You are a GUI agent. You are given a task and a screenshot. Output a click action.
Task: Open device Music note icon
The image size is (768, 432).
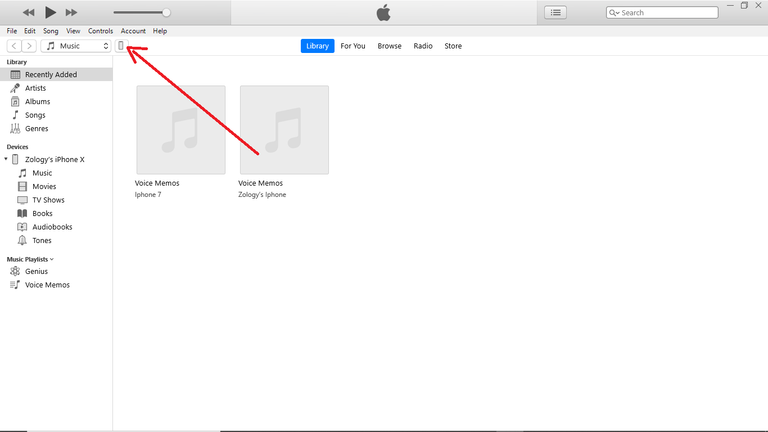pyautogui.click(x=23, y=173)
